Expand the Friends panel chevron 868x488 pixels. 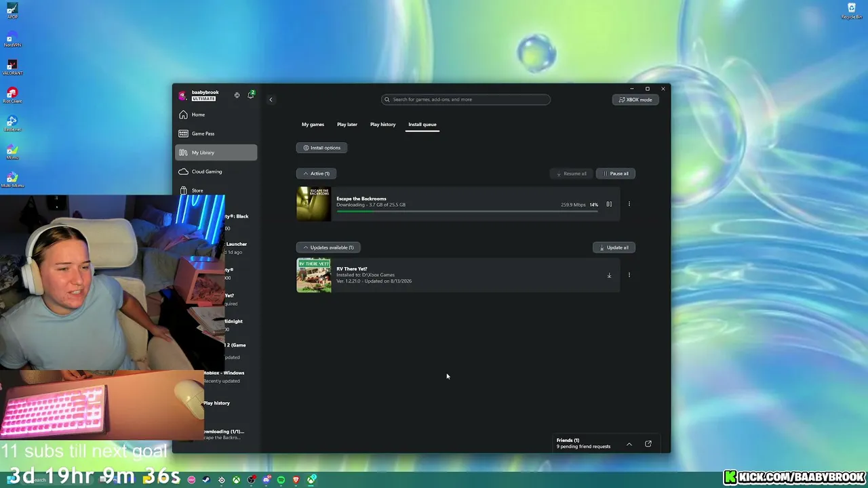coord(629,444)
